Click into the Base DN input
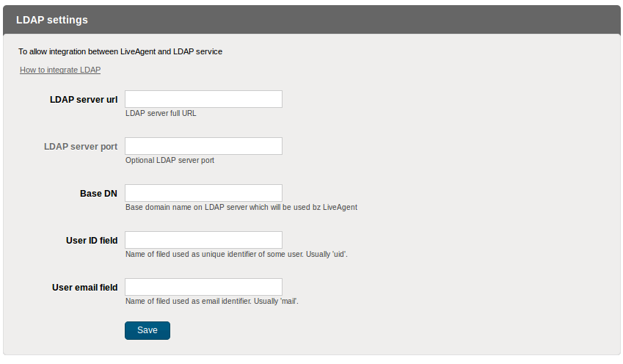The image size is (623, 364). [x=203, y=193]
